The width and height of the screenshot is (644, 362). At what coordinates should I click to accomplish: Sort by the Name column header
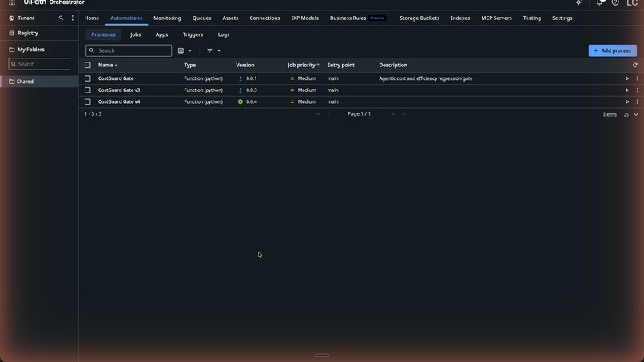click(x=107, y=65)
